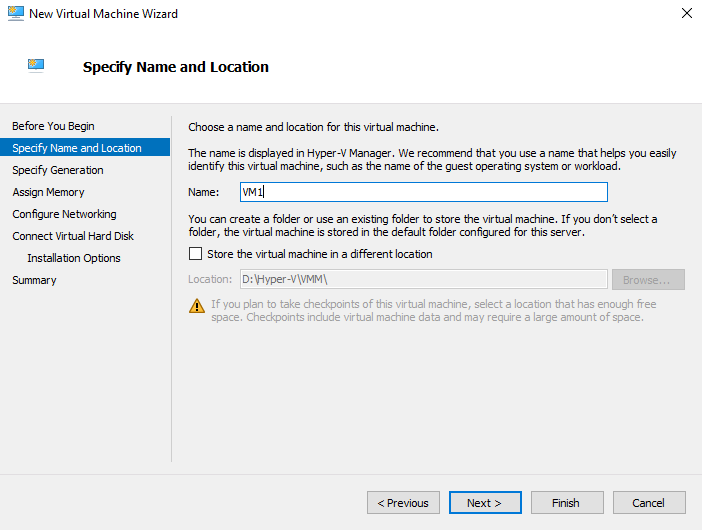Select Specify Name and Location step
Screen dimensions: 702x530
click(77, 148)
